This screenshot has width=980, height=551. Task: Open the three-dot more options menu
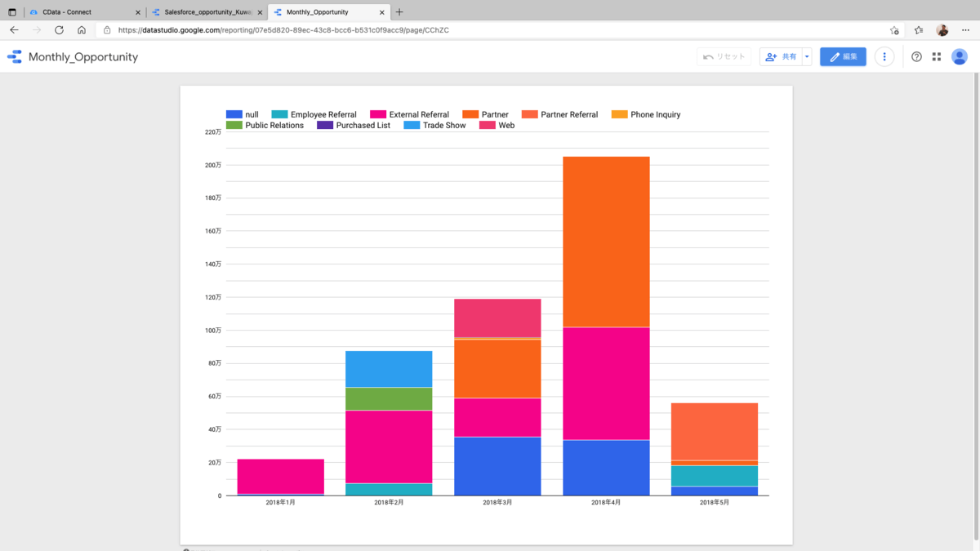(884, 57)
